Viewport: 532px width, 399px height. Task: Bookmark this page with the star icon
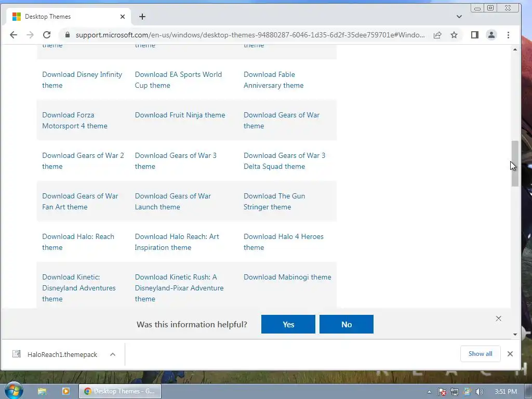[454, 35]
